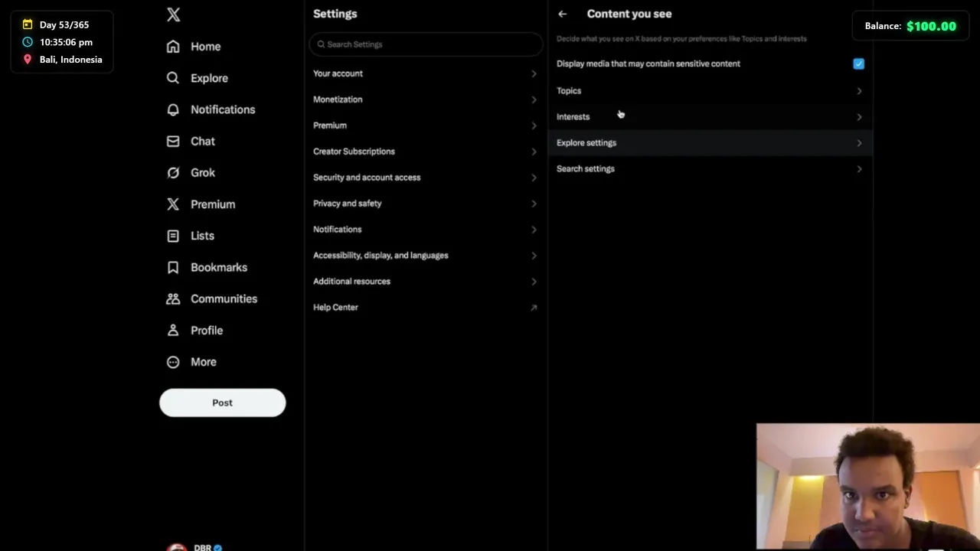The height and width of the screenshot is (551, 980).
Task: Click the X logo icon
Action: pyautogui.click(x=174, y=15)
